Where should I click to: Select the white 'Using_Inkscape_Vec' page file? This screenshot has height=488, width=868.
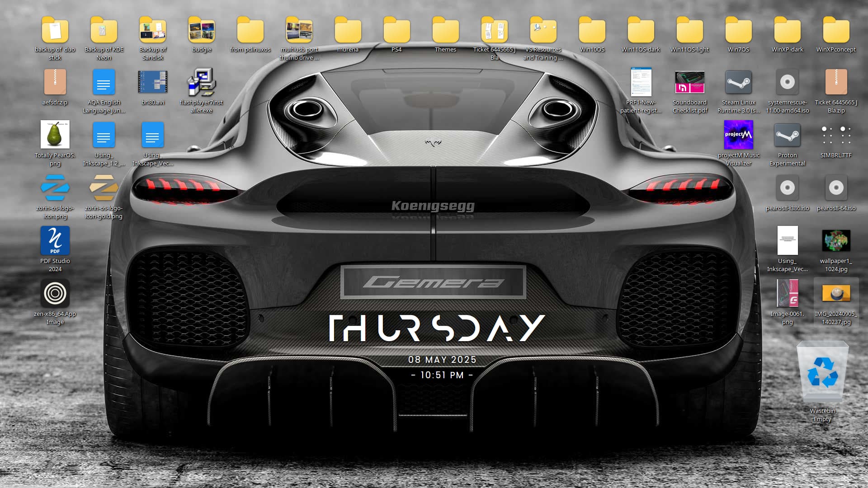pos(787,240)
